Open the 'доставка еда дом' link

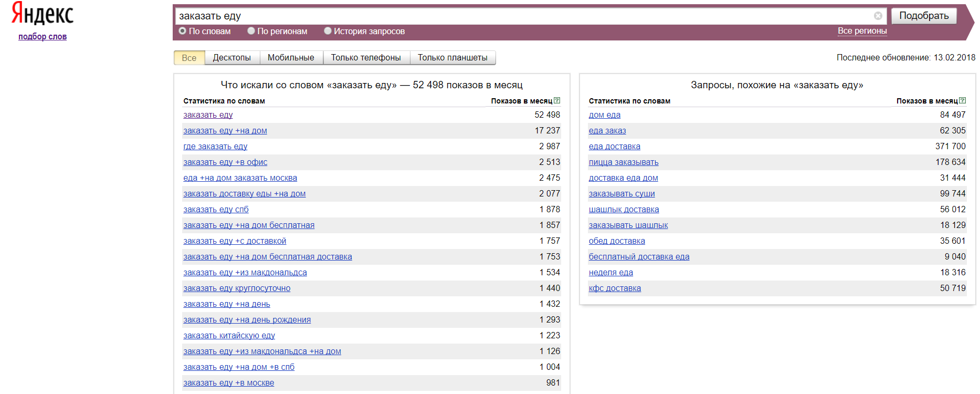(x=624, y=178)
